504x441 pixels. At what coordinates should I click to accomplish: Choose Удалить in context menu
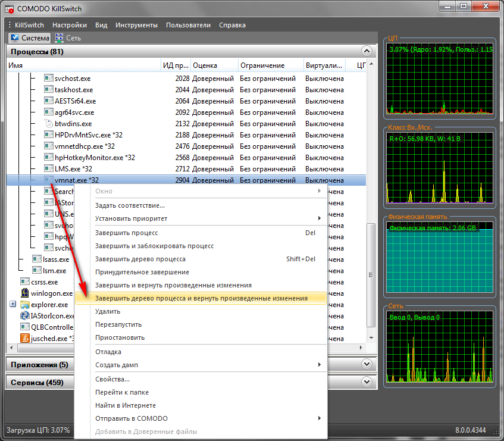201,311
